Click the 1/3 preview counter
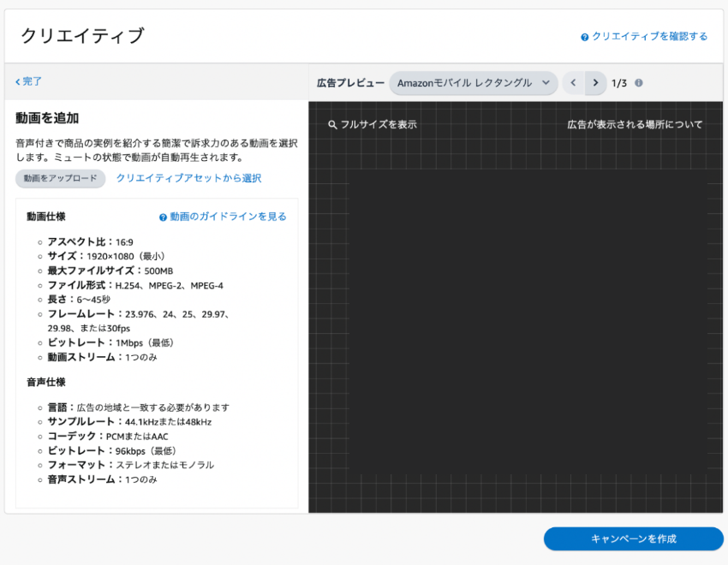This screenshot has height=565, width=728. coord(619,83)
